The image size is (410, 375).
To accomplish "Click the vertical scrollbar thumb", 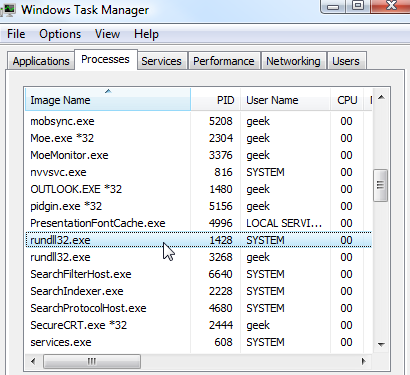I will pyautogui.click(x=381, y=185).
